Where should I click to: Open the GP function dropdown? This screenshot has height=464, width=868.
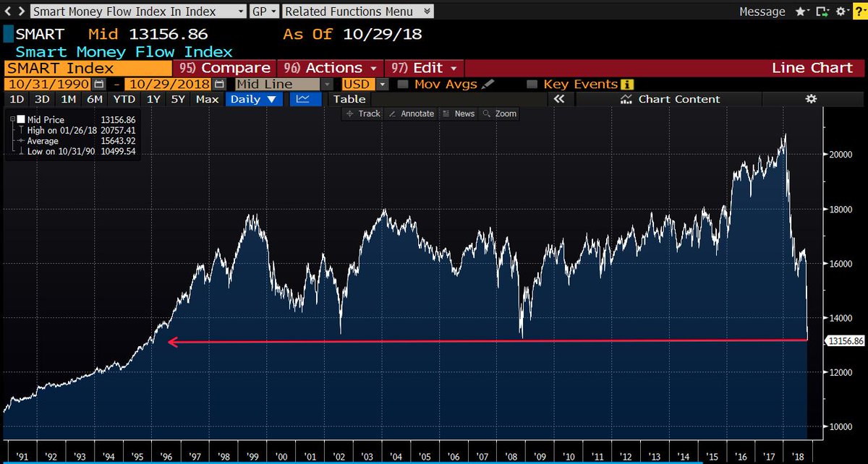click(264, 12)
